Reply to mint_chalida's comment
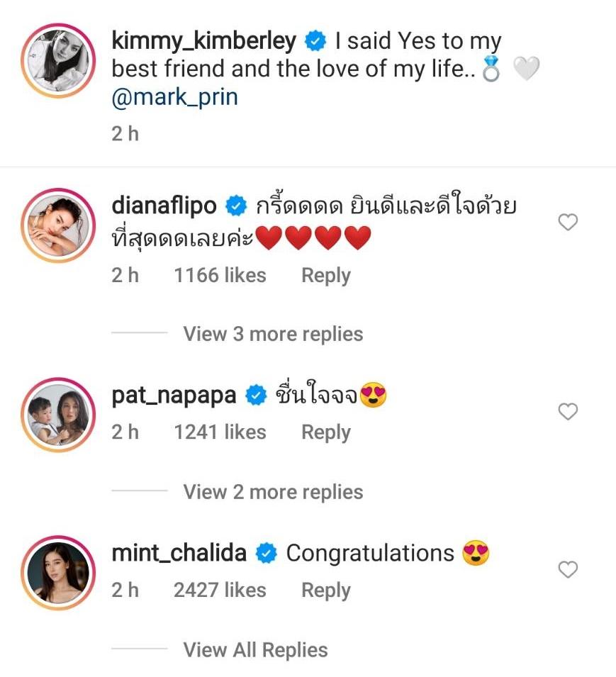 tap(326, 590)
